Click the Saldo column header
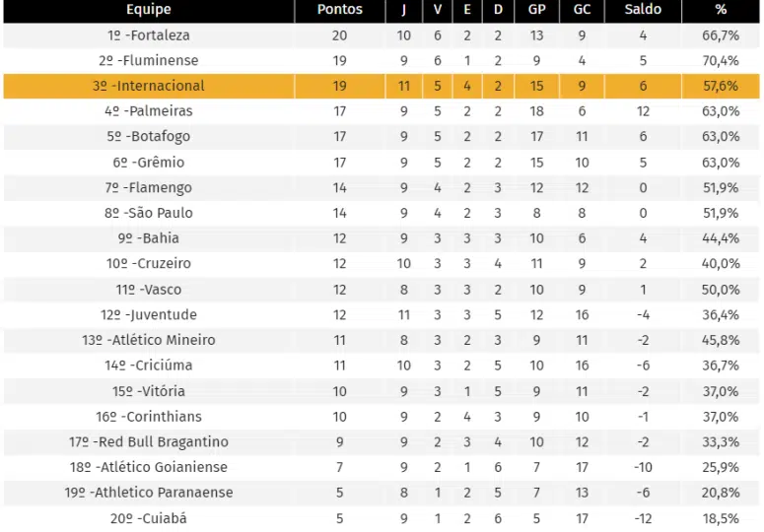 click(643, 10)
